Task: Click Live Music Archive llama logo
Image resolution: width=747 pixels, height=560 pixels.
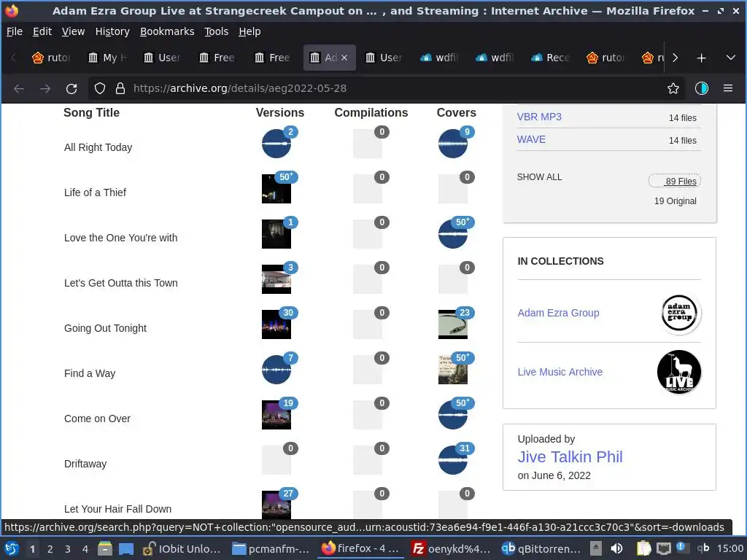Action: click(x=679, y=372)
